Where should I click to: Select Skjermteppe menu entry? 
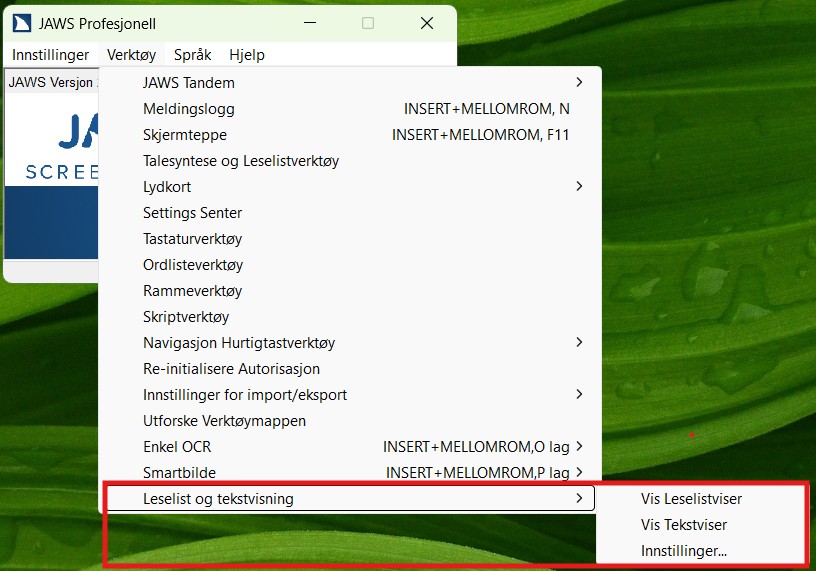coord(350,135)
